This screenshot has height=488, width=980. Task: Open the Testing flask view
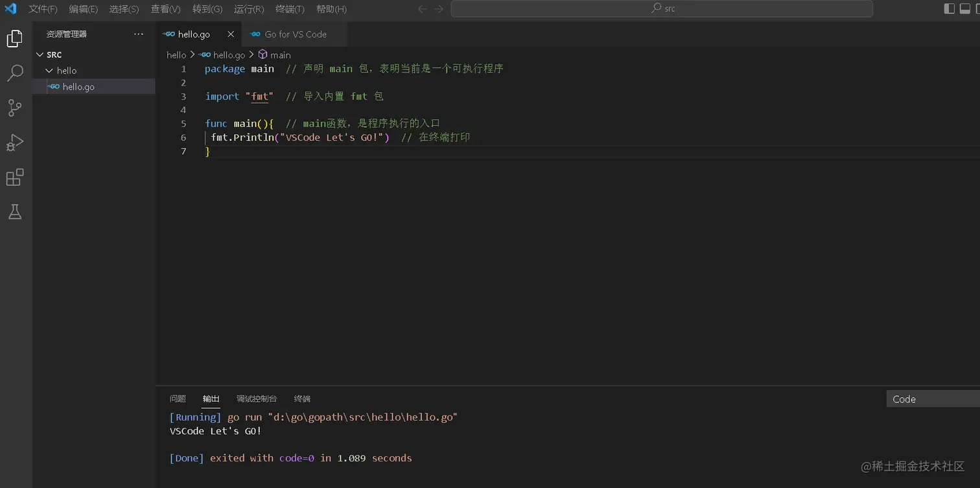[x=14, y=211]
